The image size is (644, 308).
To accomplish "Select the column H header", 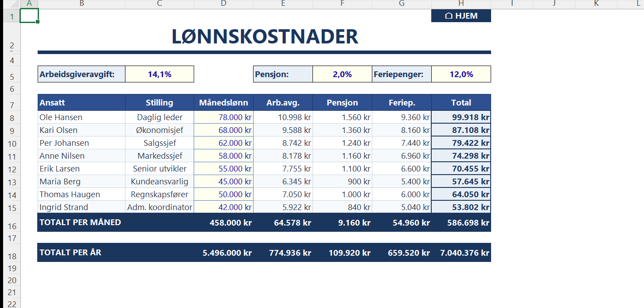I will click(x=461, y=4).
